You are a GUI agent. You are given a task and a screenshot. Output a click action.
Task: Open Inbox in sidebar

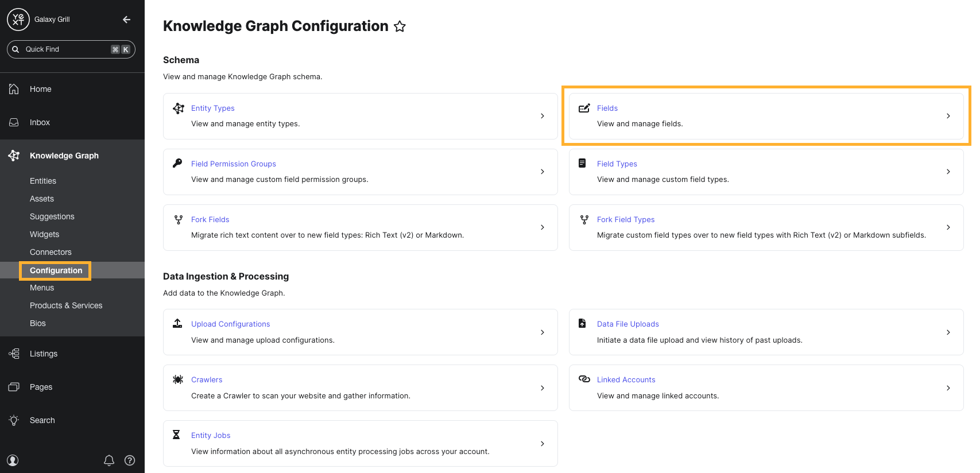click(40, 122)
